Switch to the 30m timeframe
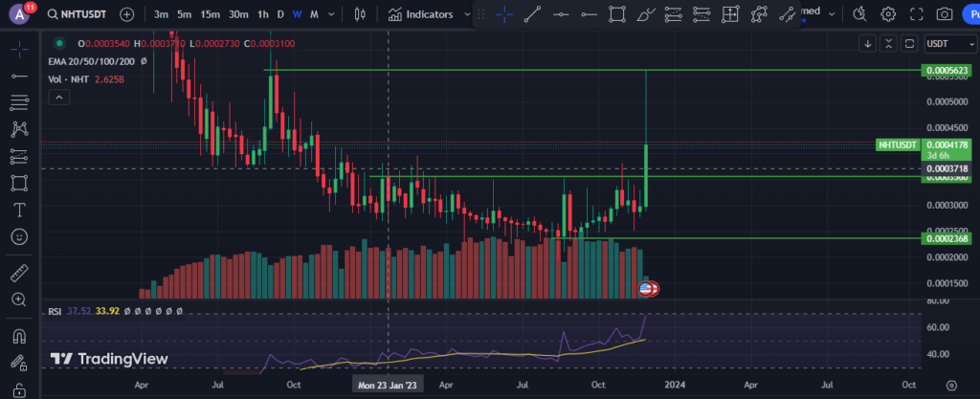The height and width of the screenshot is (399, 980). (x=238, y=14)
